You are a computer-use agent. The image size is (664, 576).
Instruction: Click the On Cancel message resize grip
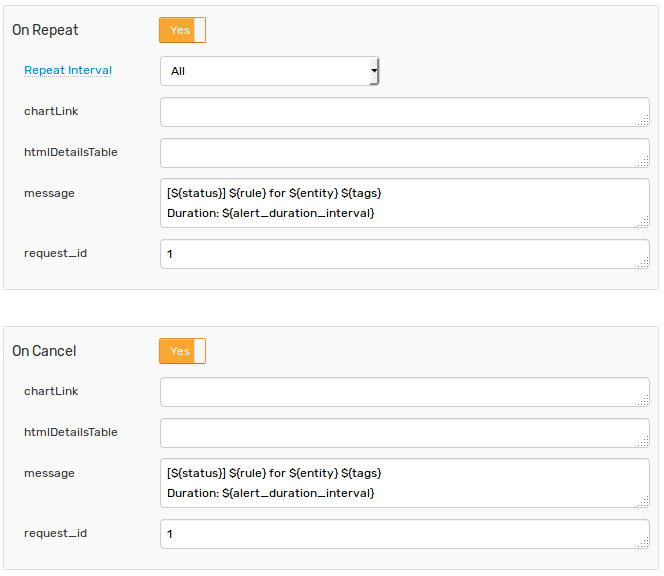click(644, 502)
